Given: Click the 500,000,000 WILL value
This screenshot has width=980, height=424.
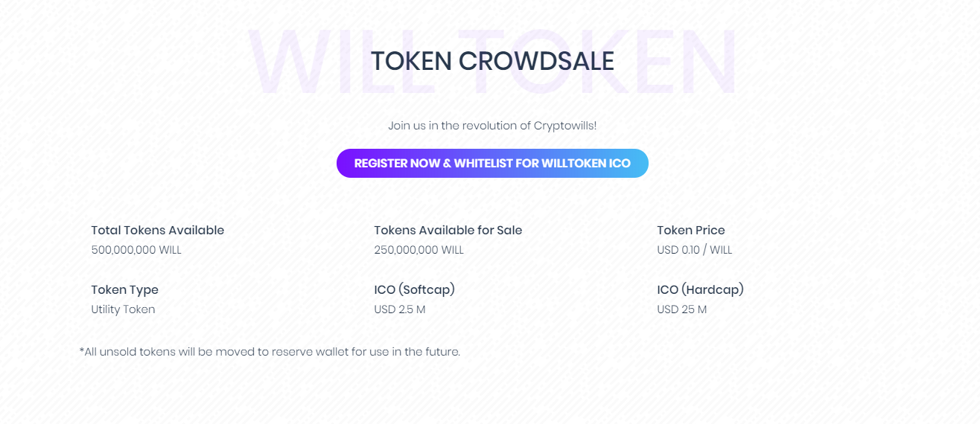Looking at the screenshot, I should click(136, 250).
